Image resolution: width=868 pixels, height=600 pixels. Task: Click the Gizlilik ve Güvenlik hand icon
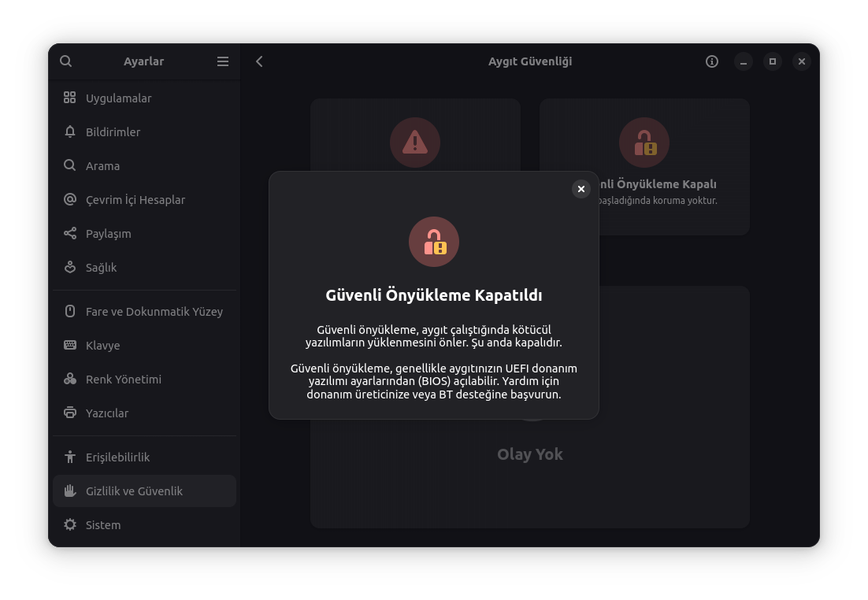70,491
